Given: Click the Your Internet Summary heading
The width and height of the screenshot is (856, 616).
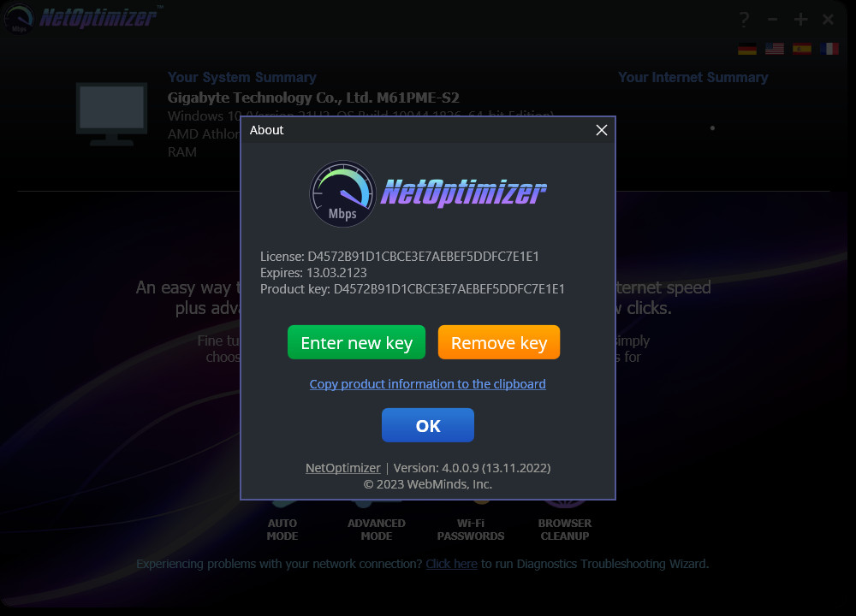Looking at the screenshot, I should pyautogui.click(x=693, y=78).
